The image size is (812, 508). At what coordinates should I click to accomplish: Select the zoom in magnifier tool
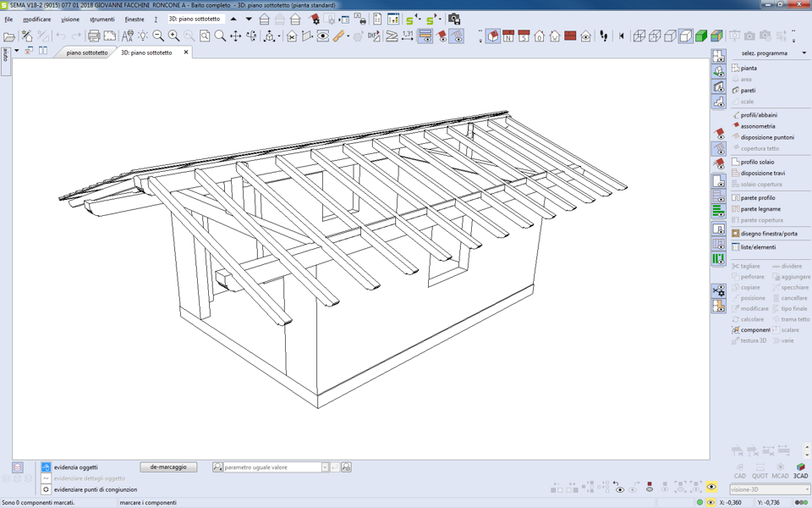click(x=173, y=36)
